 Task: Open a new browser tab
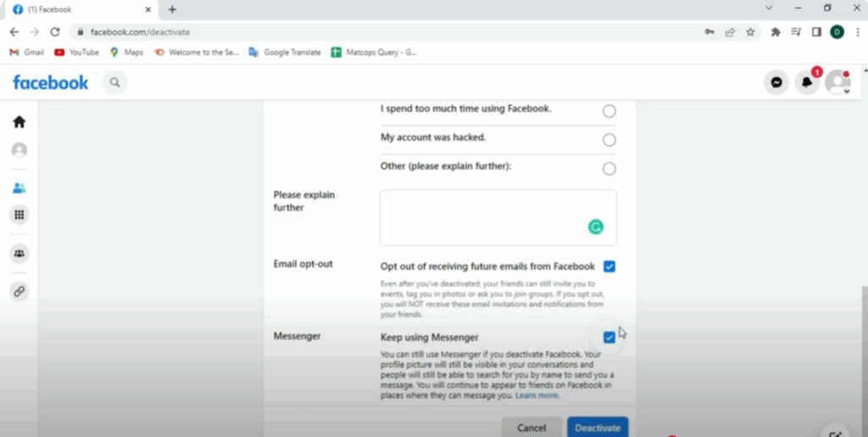(172, 10)
